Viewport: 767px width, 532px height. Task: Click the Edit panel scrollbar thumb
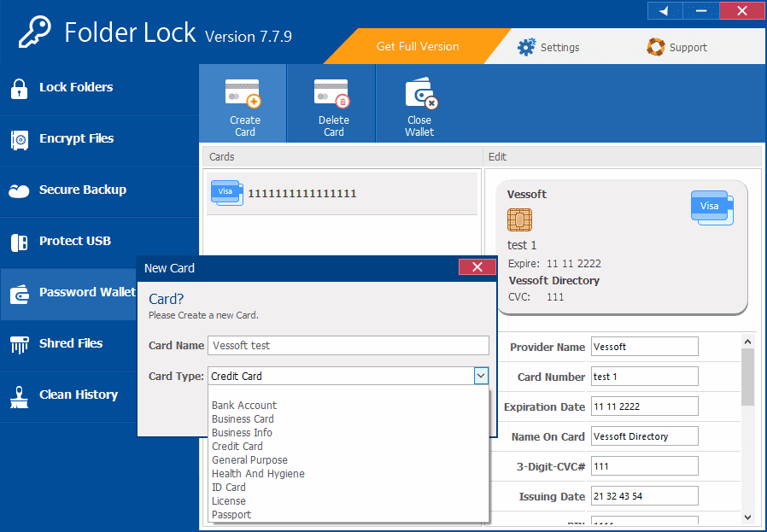(x=747, y=377)
